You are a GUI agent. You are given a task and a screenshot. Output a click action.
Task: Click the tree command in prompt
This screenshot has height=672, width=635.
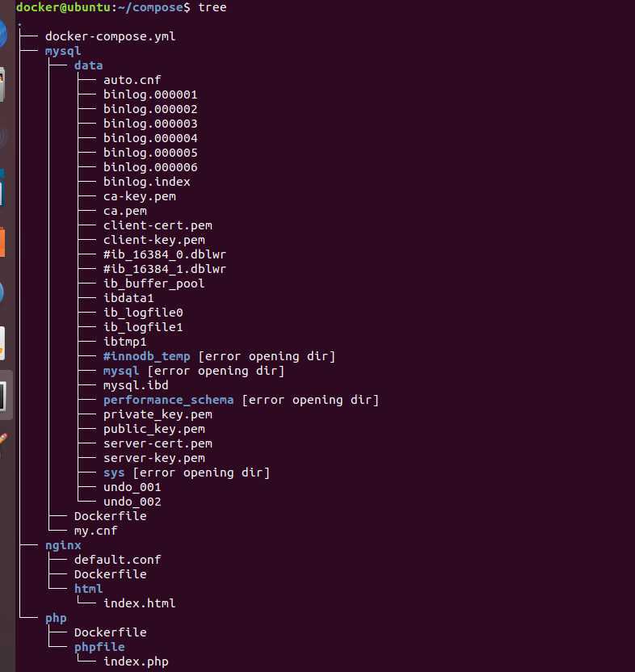pyautogui.click(x=212, y=7)
